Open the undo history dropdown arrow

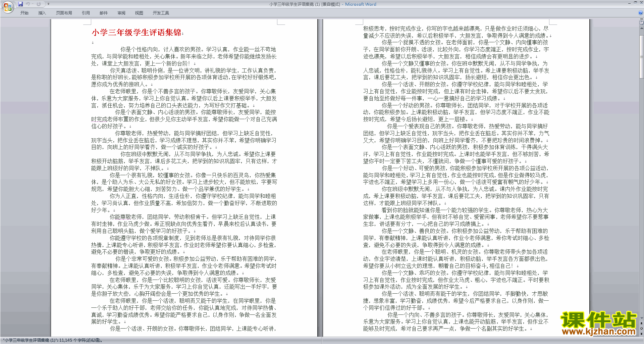[33, 4]
